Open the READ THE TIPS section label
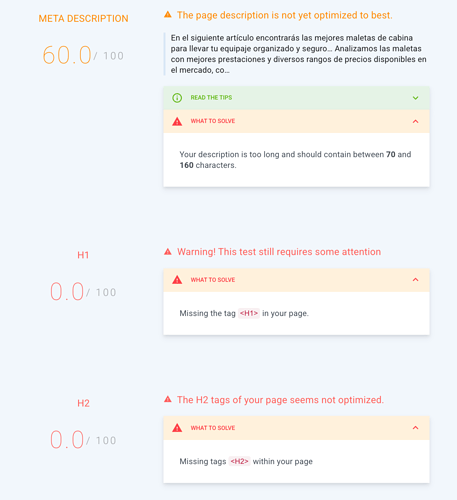 [x=211, y=98]
